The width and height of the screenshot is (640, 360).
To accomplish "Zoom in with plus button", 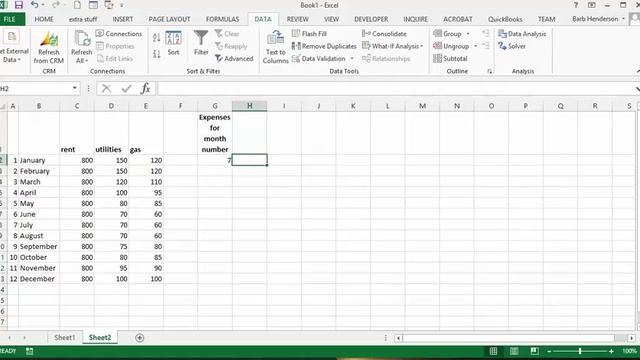I will (x=611, y=351).
